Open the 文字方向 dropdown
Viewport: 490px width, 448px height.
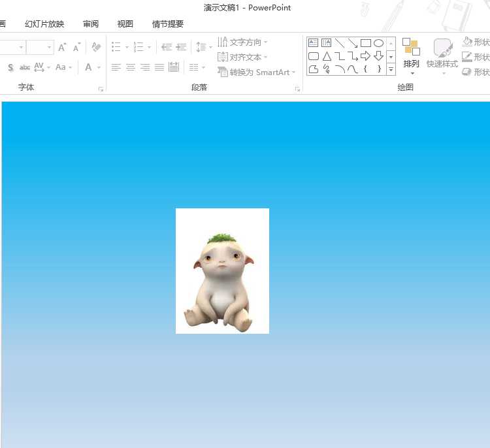pos(242,42)
